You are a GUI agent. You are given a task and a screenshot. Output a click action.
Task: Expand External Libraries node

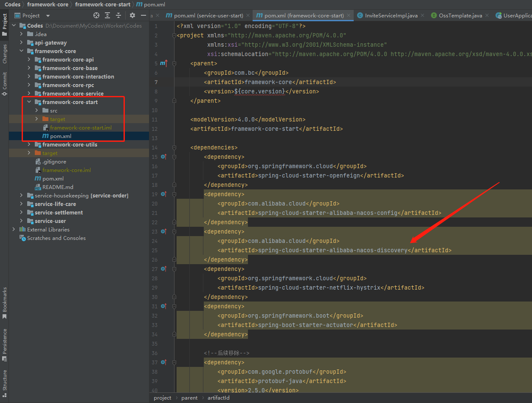(14, 229)
